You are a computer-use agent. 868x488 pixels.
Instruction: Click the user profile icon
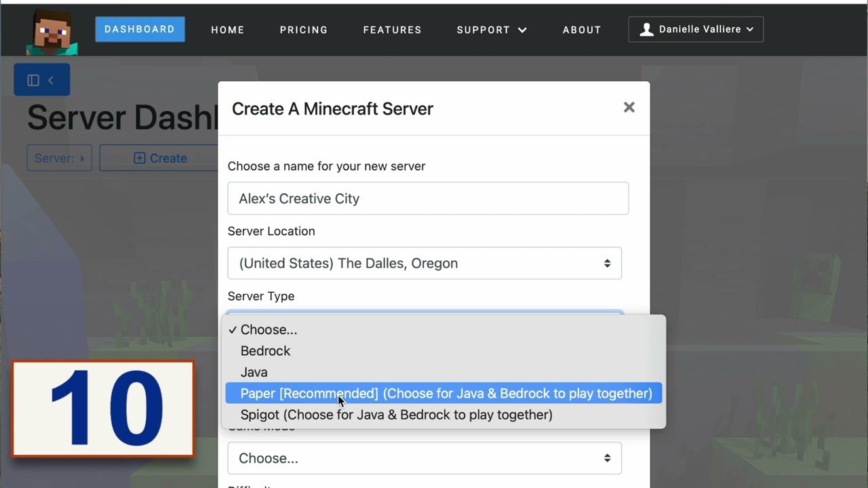(x=647, y=29)
